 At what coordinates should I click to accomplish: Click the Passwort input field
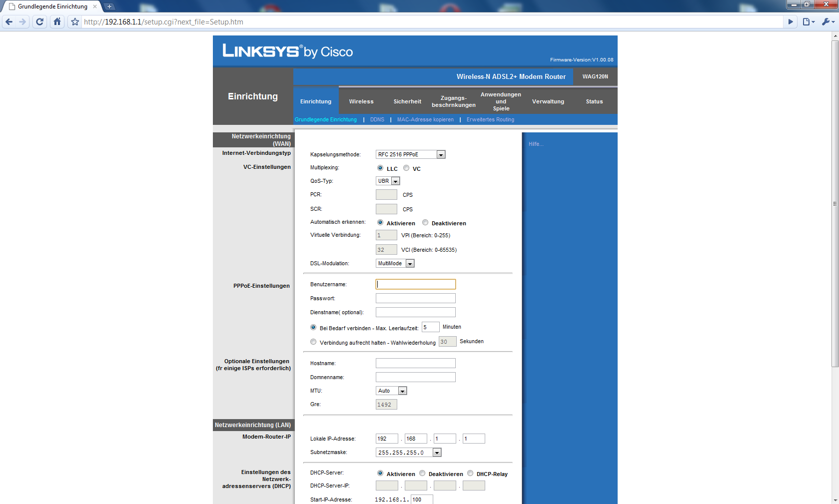point(416,298)
